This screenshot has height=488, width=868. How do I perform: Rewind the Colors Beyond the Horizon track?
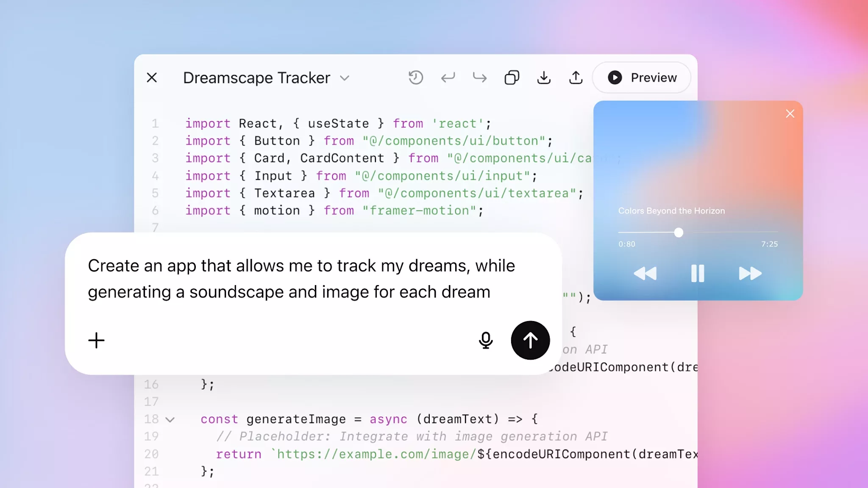pyautogui.click(x=645, y=273)
